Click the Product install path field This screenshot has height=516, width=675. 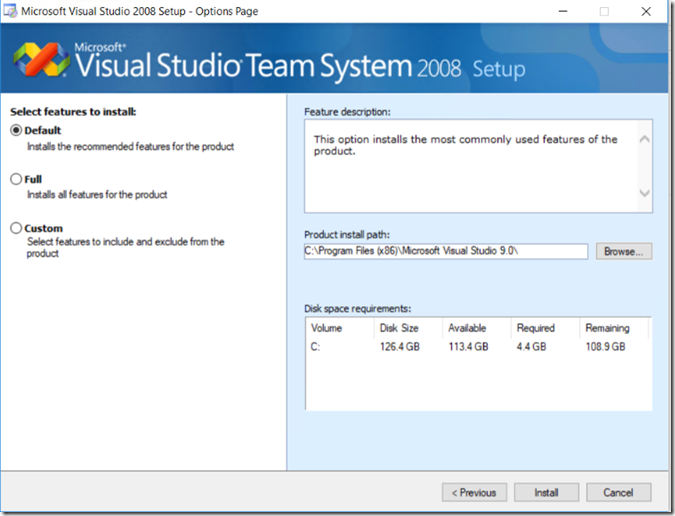pyautogui.click(x=446, y=251)
